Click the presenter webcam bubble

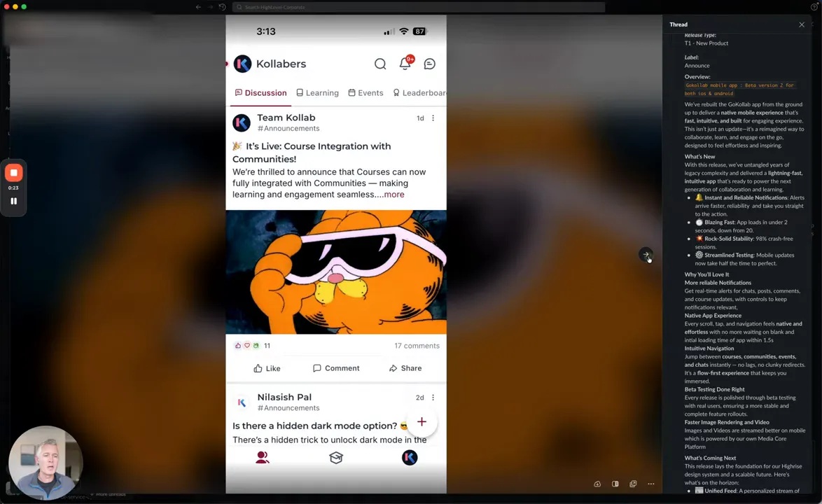pyautogui.click(x=46, y=463)
